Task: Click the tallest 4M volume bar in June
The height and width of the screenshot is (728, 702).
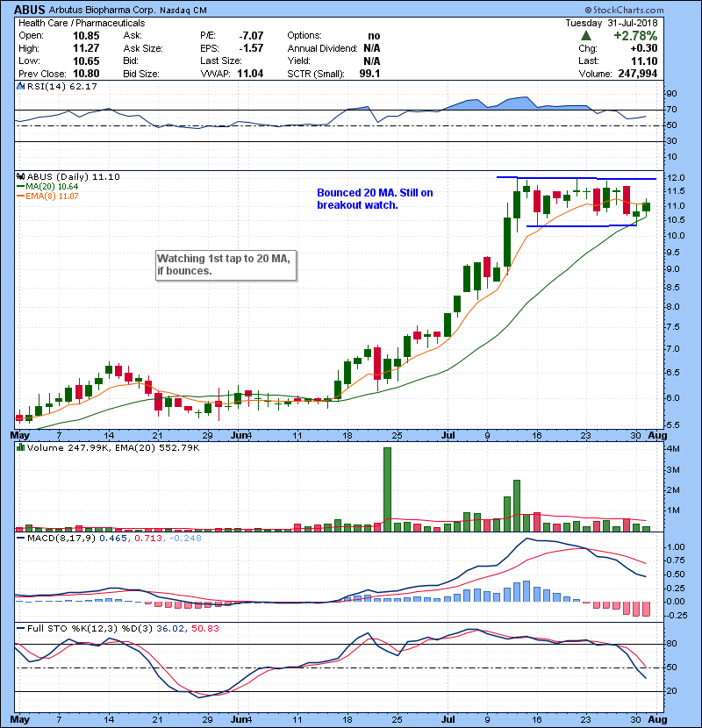Action: [x=388, y=489]
